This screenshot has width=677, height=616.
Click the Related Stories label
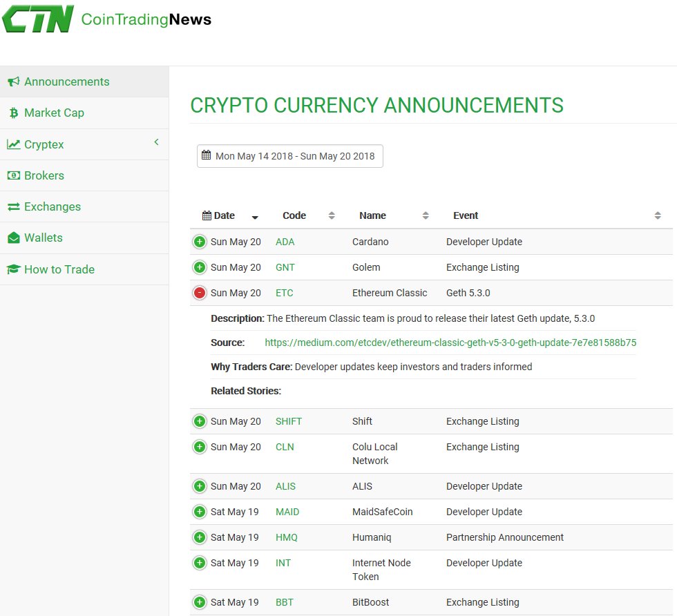(x=246, y=391)
